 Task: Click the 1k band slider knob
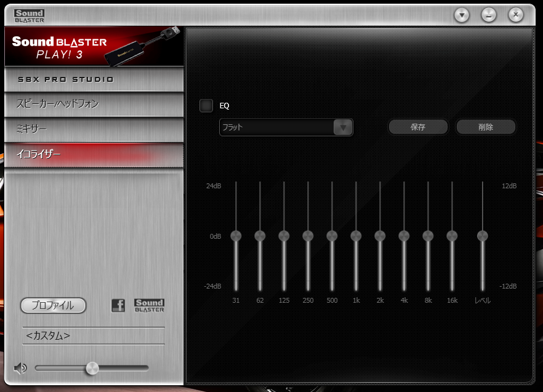click(356, 236)
